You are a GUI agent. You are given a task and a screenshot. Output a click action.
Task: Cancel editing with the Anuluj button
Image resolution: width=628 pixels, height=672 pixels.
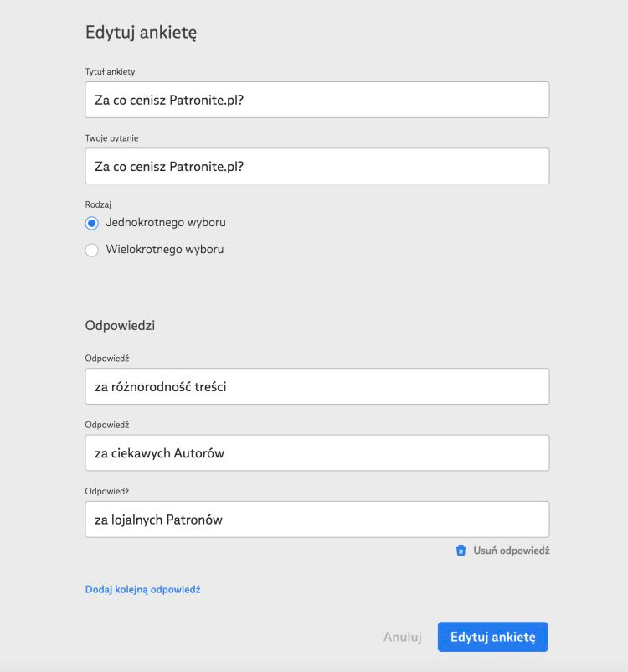(402, 637)
